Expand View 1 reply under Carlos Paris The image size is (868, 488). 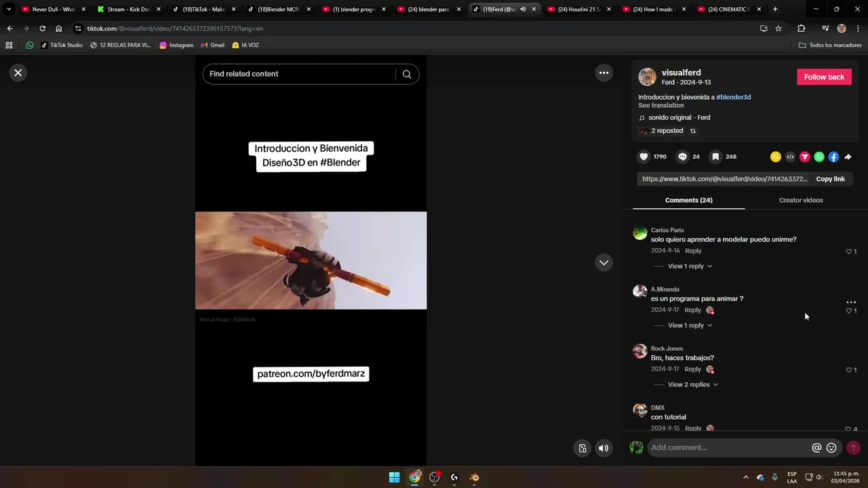coord(690,266)
